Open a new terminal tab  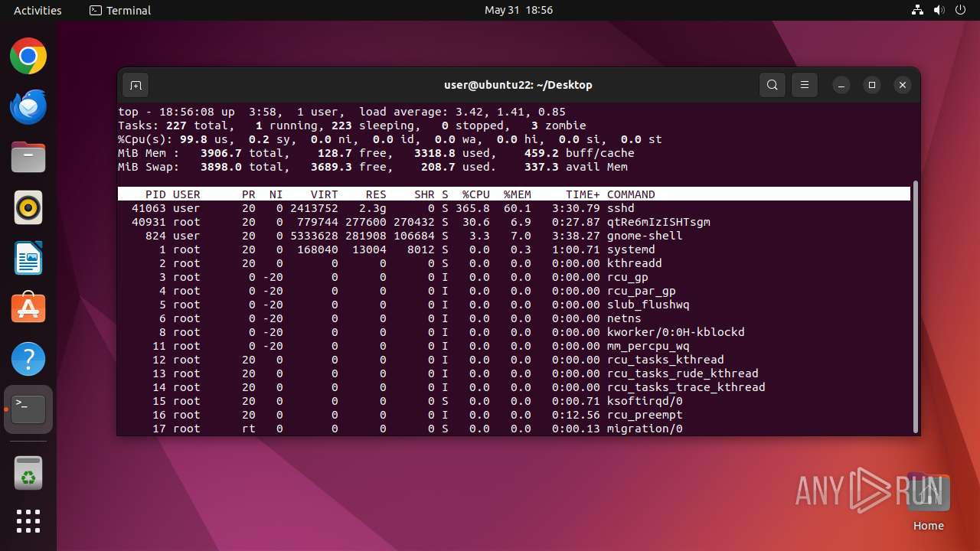136,85
